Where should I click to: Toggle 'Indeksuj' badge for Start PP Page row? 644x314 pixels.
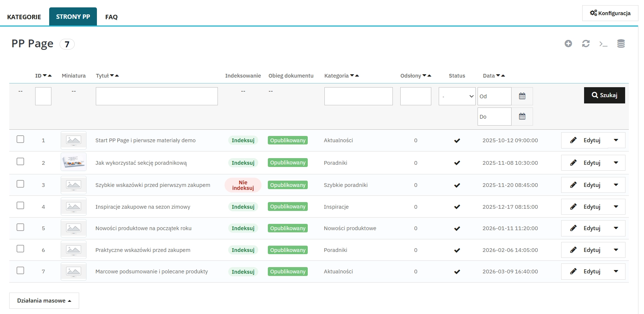(243, 140)
